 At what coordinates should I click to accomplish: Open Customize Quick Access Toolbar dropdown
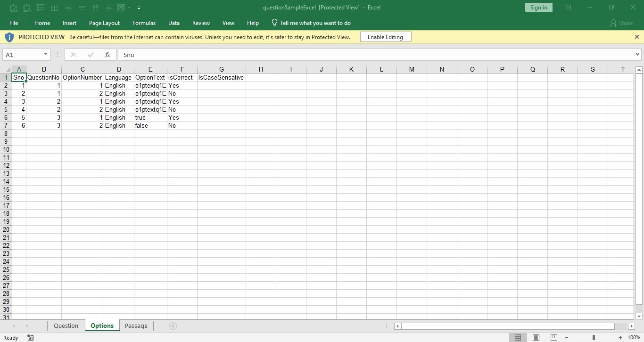(139, 8)
